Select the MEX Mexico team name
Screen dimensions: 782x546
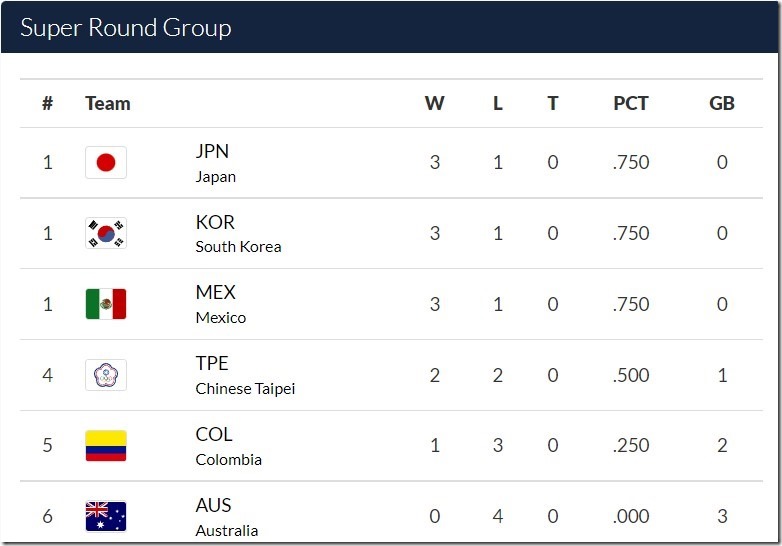point(220,304)
